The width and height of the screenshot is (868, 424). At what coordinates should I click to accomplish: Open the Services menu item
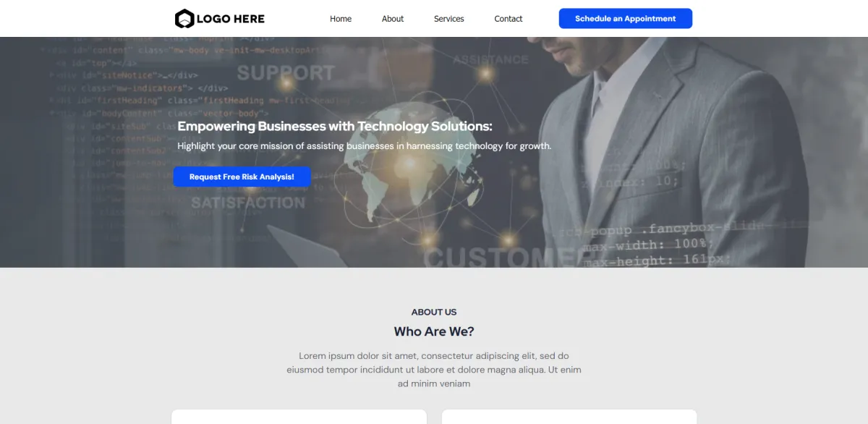449,19
